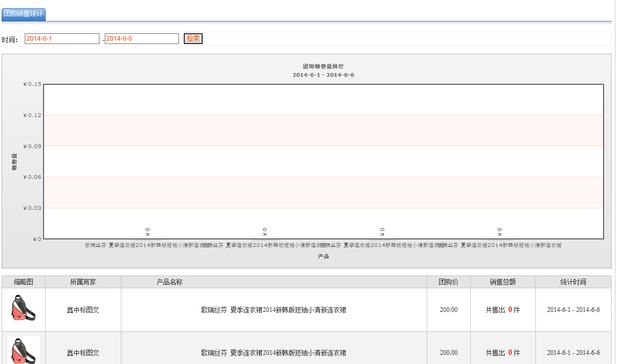Screen dimensions: 617x364
Task: Click the ¥0.15 tick on the chart axis
Action: tap(32, 84)
